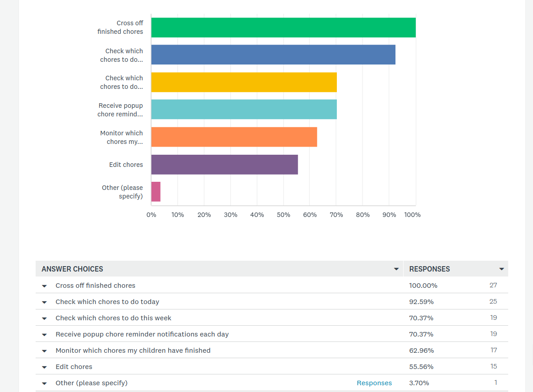Image resolution: width=533 pixels, height=392 pixels.
Task: Open the Responses link for Other answers
Action: tap(374, 383)
